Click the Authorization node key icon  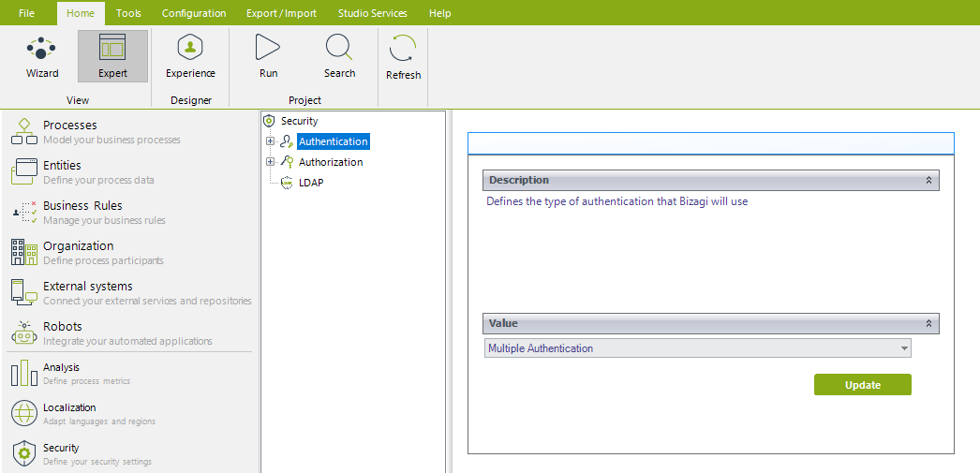pyautogui.click(x=287, y=162)
